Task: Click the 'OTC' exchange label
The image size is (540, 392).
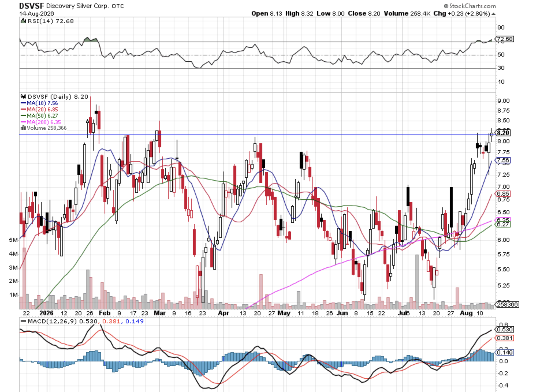Action: 118,6
